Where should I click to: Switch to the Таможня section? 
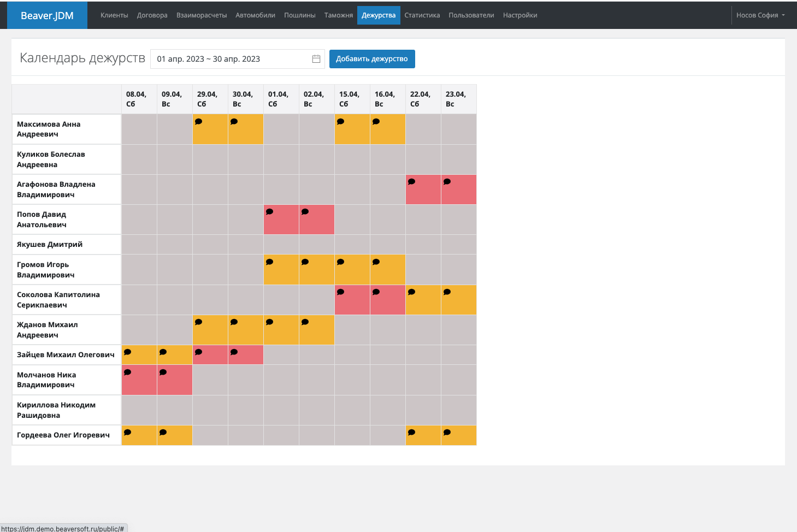coord(338,15)
